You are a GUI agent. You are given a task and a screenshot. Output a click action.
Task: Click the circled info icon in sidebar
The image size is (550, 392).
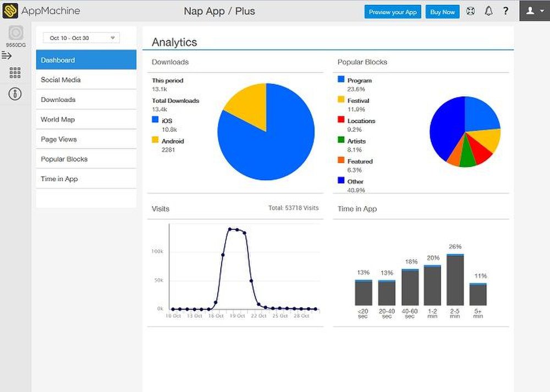tap(15, 93)
